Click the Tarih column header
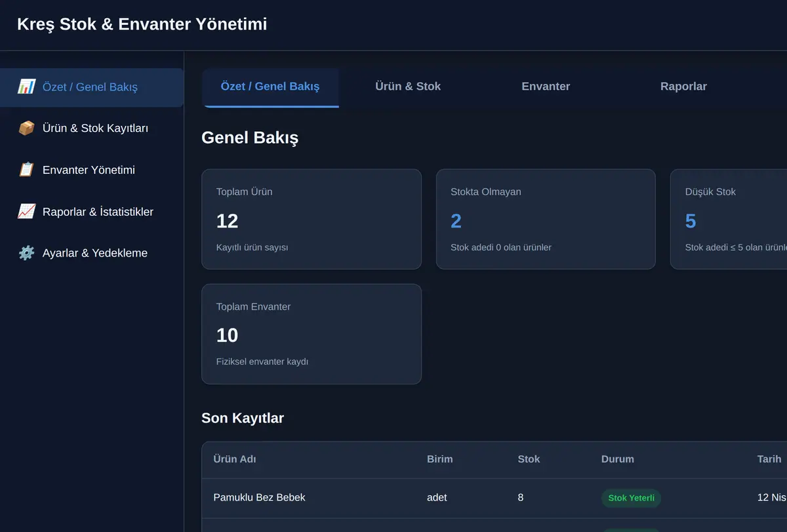 click(769, 459)
